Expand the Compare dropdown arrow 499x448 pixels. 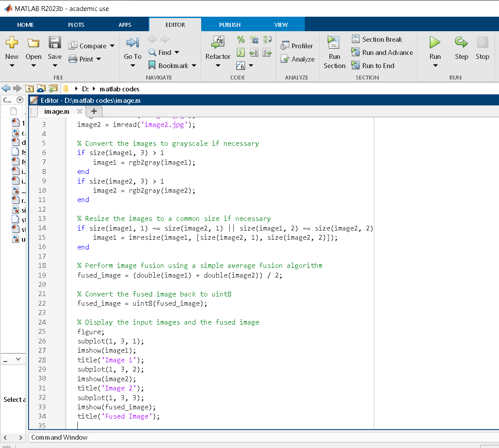point(112,46)
